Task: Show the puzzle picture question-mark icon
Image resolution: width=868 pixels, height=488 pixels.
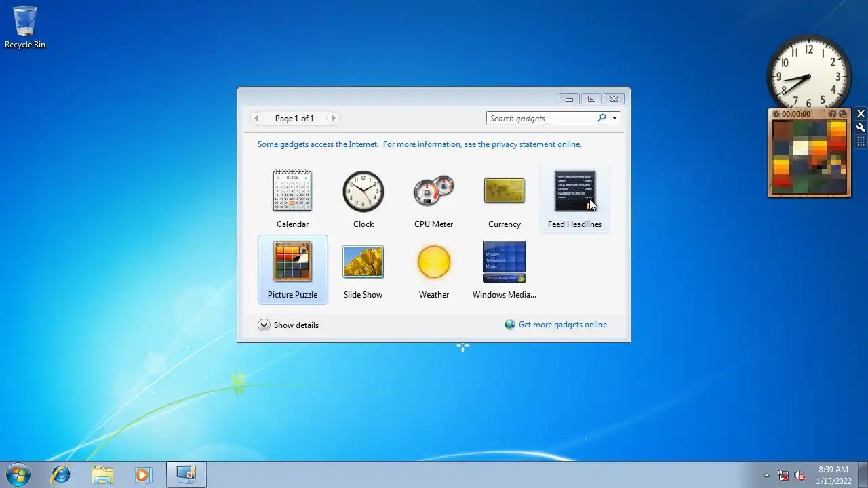Action: click(x=833, y=114)
